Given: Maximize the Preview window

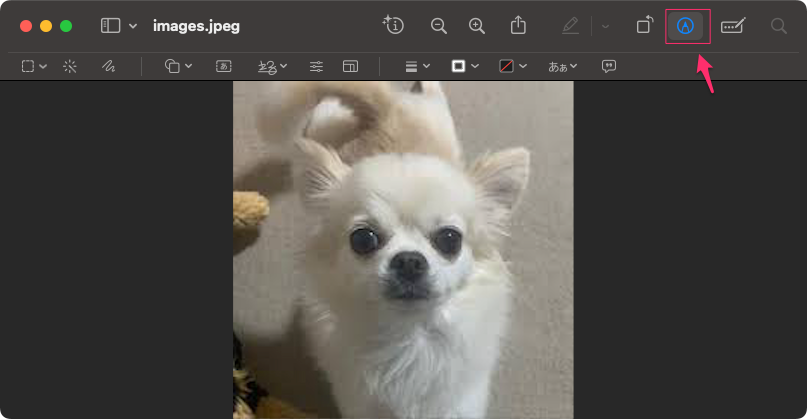Looking at the screenshot, I should (x=66, y=26).
